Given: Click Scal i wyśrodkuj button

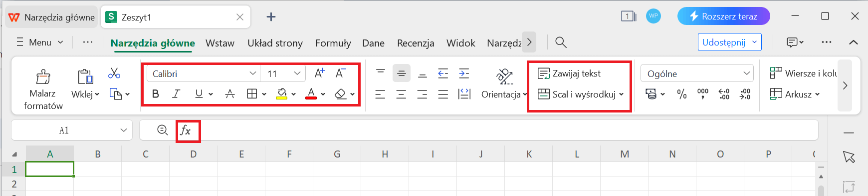Looking at the screenshot, I should click(581, 94).
